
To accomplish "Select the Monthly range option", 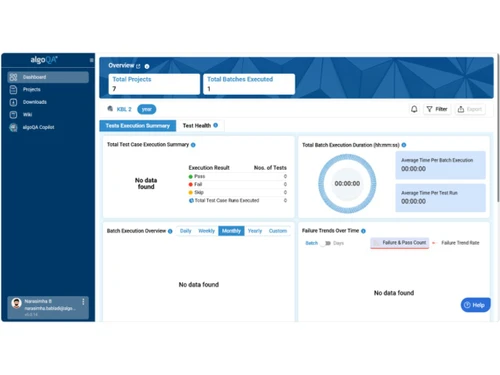I will (231, 231).
